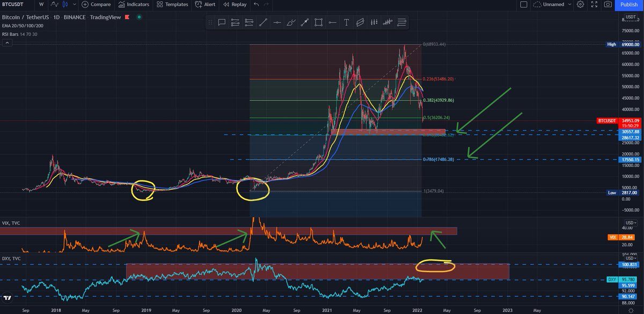This screenshot has height=314, width=644.
Task: Enter fullscreen mode
Action: click(594, 4)
